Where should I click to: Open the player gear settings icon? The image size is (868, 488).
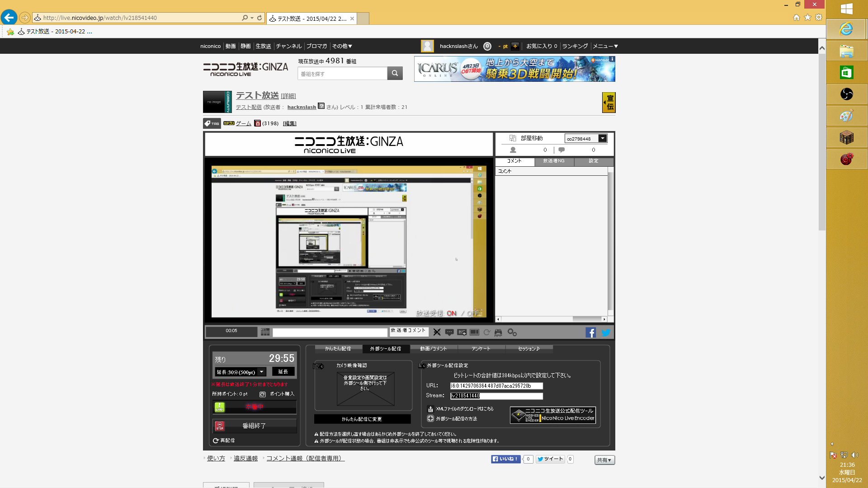point(512,332)
